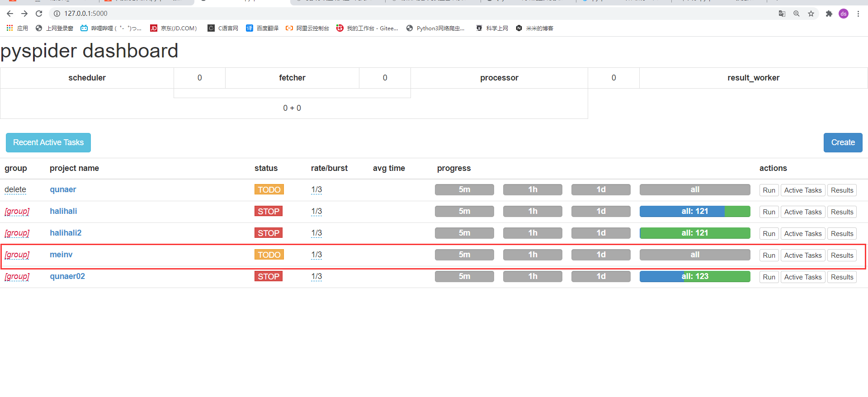Bookmark this page with star icon
Viewport: 868px width, 397px height.
coord(811,14)
